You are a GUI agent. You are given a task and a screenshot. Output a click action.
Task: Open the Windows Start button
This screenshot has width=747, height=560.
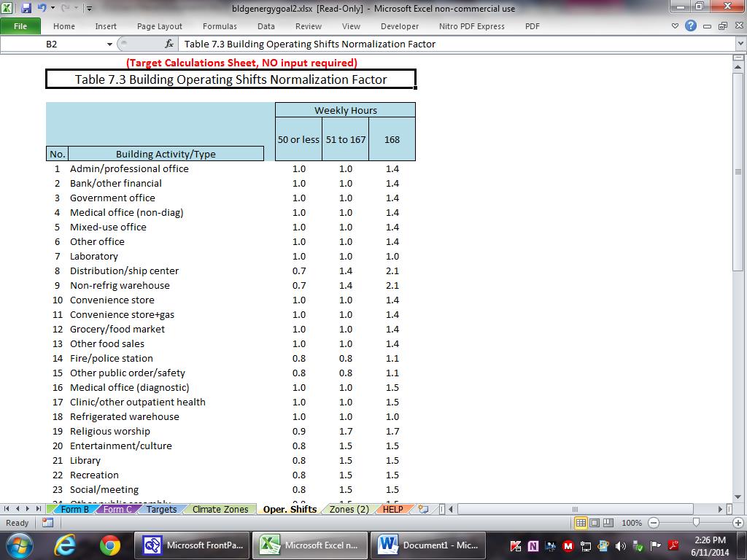pos(19,545)
